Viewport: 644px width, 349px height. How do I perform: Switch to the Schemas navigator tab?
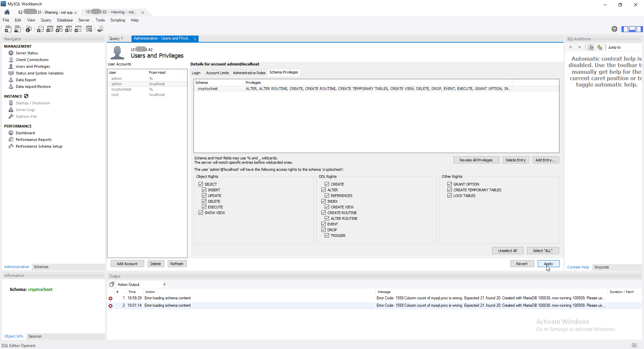tap(41, 267)
